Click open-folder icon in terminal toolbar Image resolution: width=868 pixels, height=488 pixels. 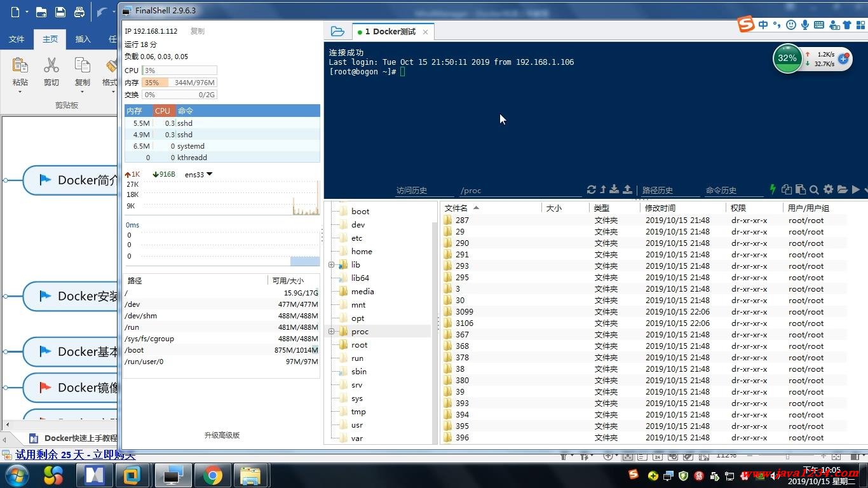[x=842, y=189]
